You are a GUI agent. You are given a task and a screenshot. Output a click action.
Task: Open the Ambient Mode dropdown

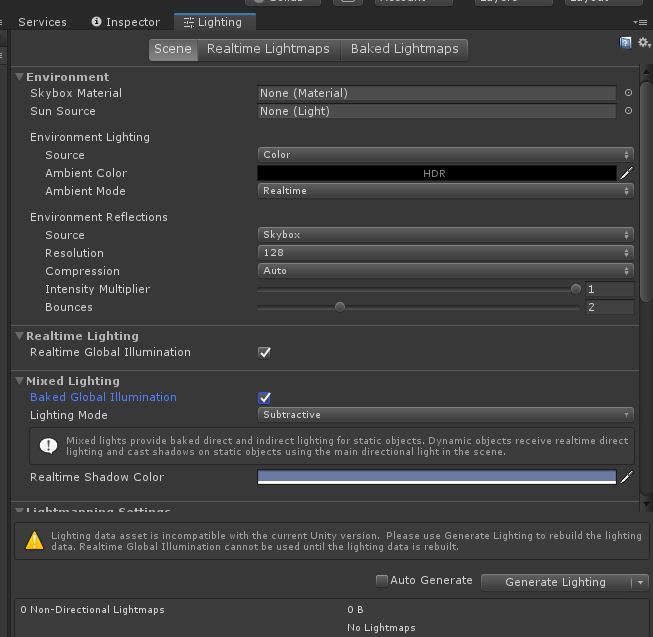pyautogui.click(x=446, y=191)
